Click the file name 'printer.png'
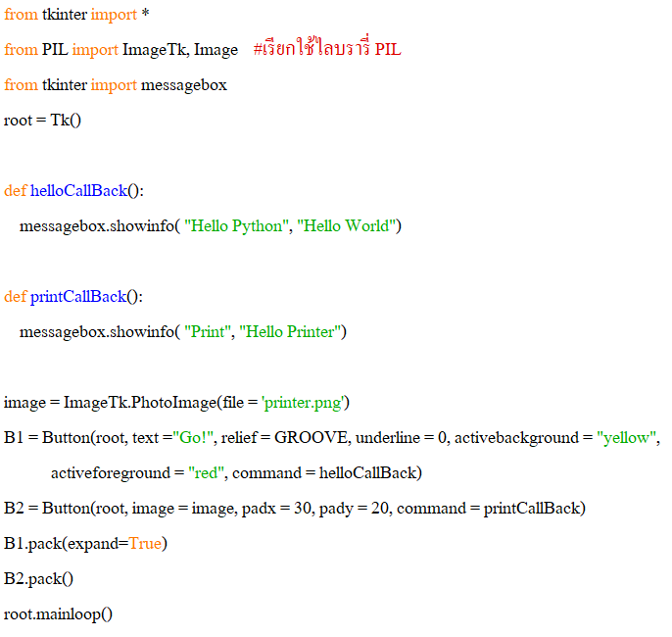 304,403
